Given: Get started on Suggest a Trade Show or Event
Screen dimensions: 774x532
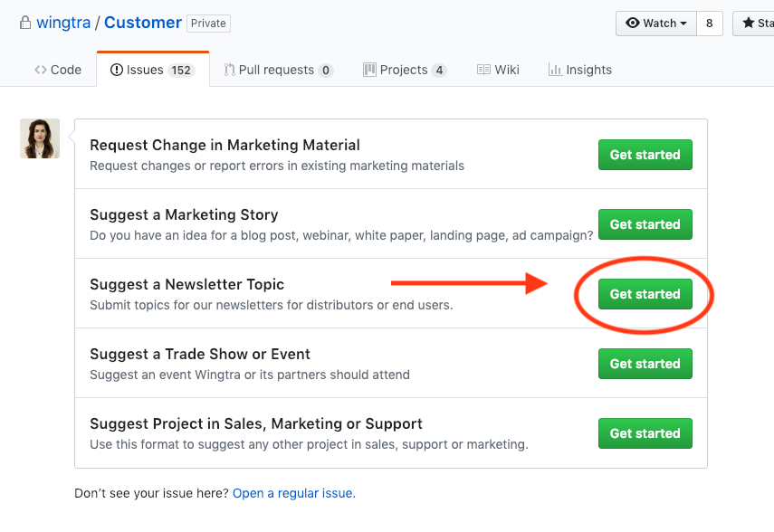Looking at the screenshot, I should click(x=645, y=364).
